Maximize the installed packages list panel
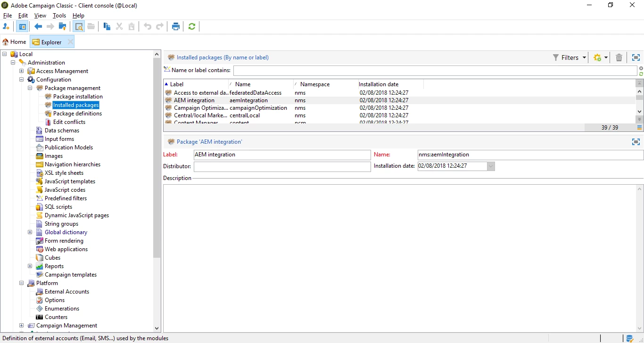Image resolution: width=644 pixels, height=343 pixels. [x=636, y=57]
